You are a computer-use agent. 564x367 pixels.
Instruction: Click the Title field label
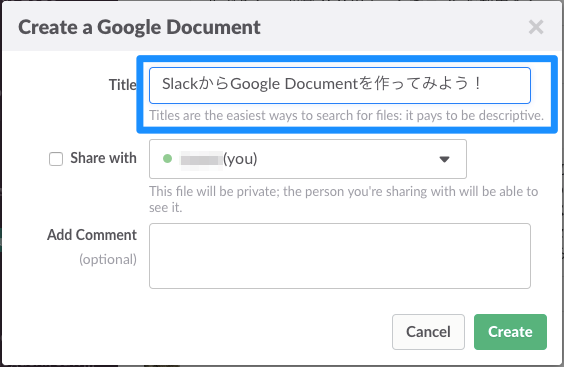pyautogui.click(x=123, y=85)
